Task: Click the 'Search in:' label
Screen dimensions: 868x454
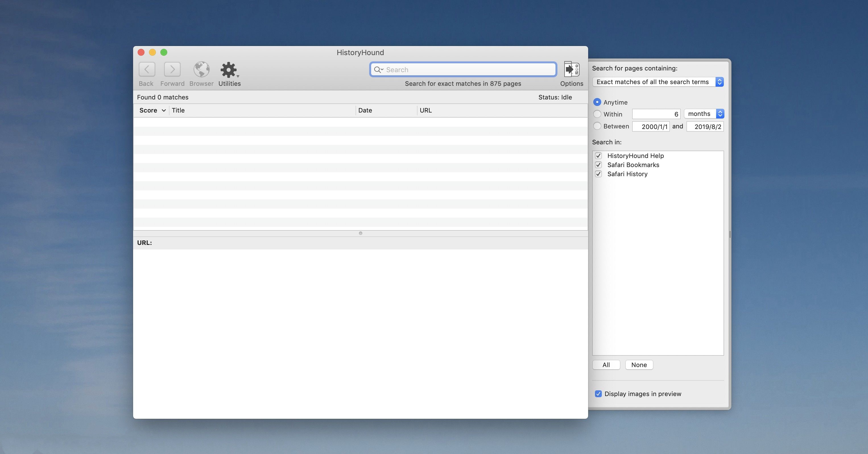Action: click(607, 142)
